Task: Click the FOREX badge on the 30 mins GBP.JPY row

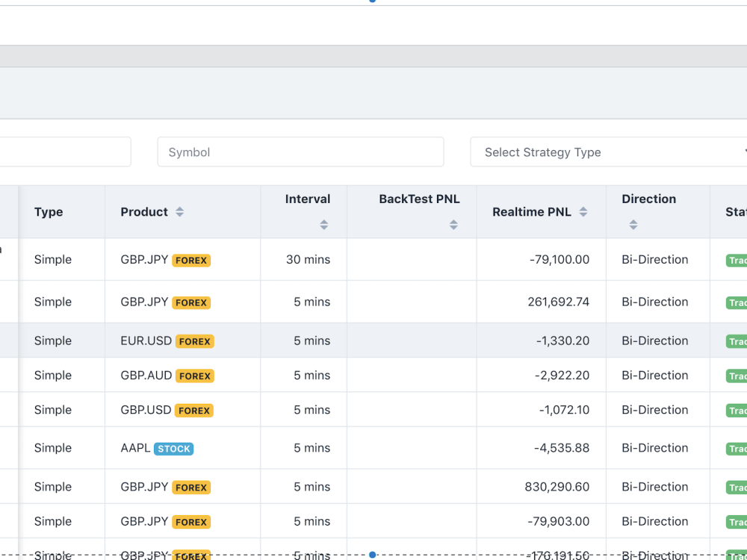Action: (191, 261)
